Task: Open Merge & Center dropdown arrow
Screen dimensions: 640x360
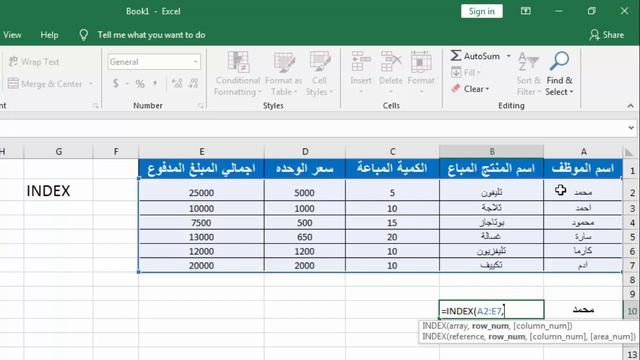Action: click(91, 84)
